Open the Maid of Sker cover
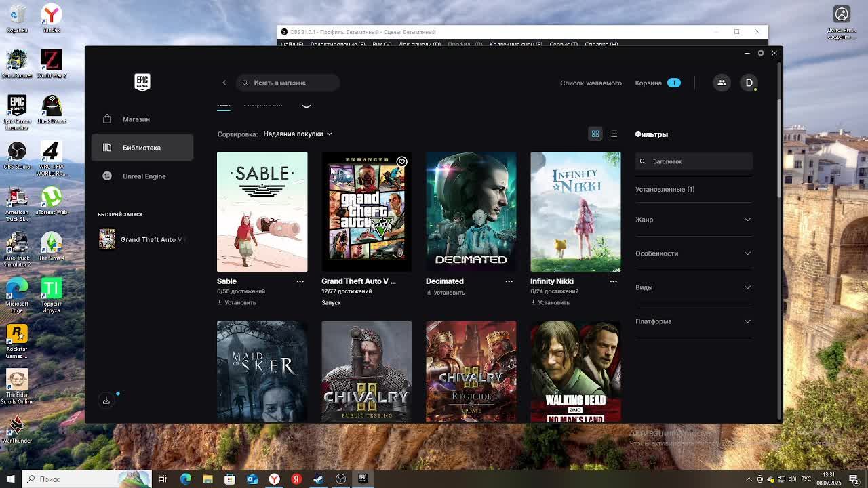The width and height of the screenshot is (868, 488). [x=262, y=371]
